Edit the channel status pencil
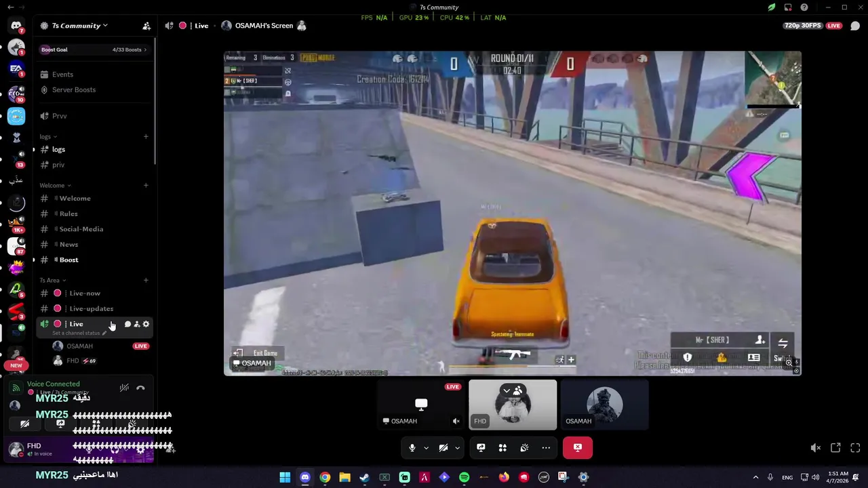The image size is (868, 488). (104, 333)
